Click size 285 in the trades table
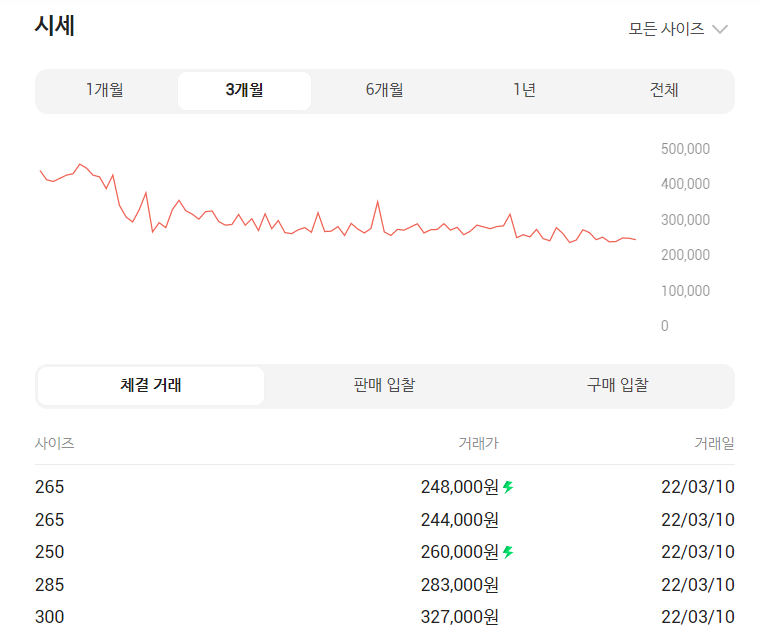 50,585
